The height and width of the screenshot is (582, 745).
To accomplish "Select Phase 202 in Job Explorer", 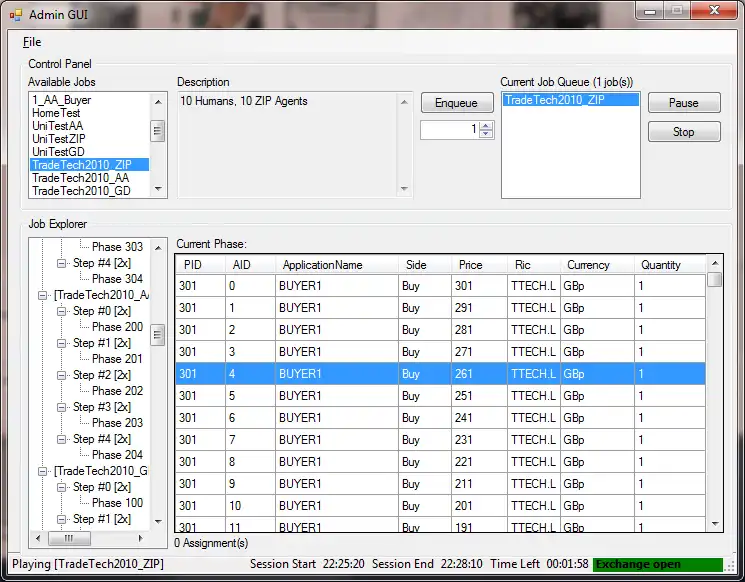I will (117, 391).
